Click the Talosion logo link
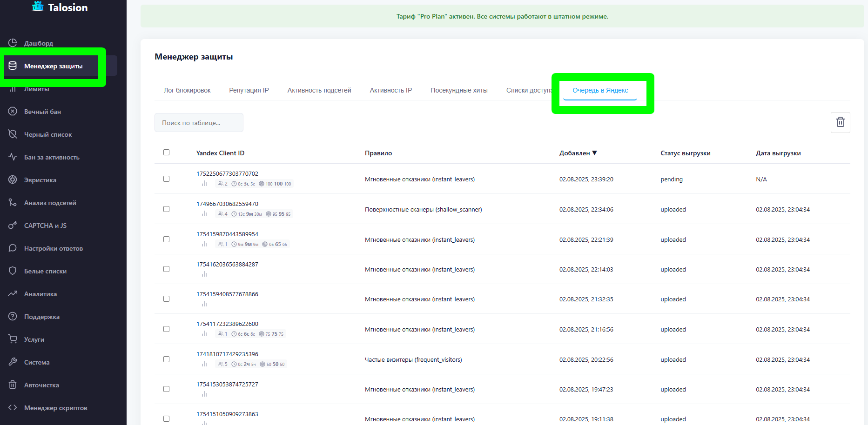 (x=60, y=7)
